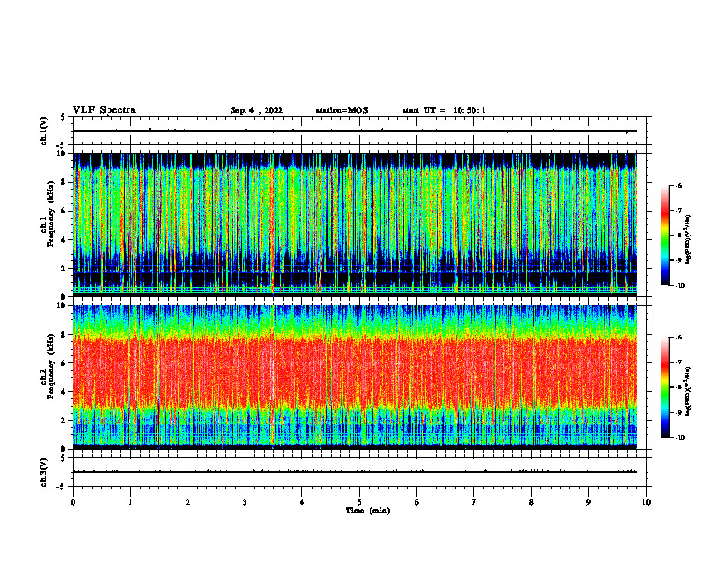The width and height of the screenshot is (728, 563).
Task: Click the "6" kHz tick on ch.2 axis
Action: [64, 363]
